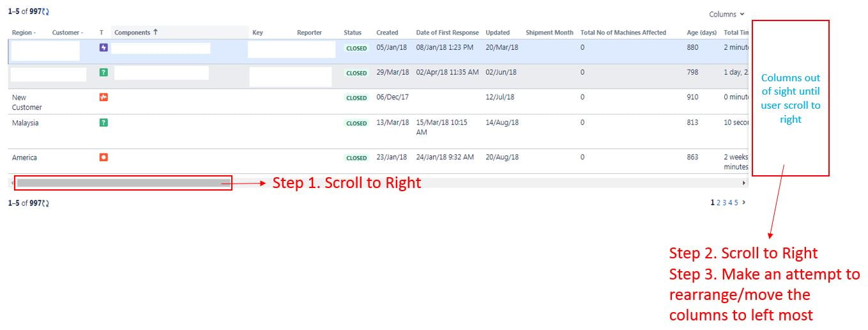Click CLOSED status in America row
868x330 pixels.
pyautogui.click(x=356, y=158)
